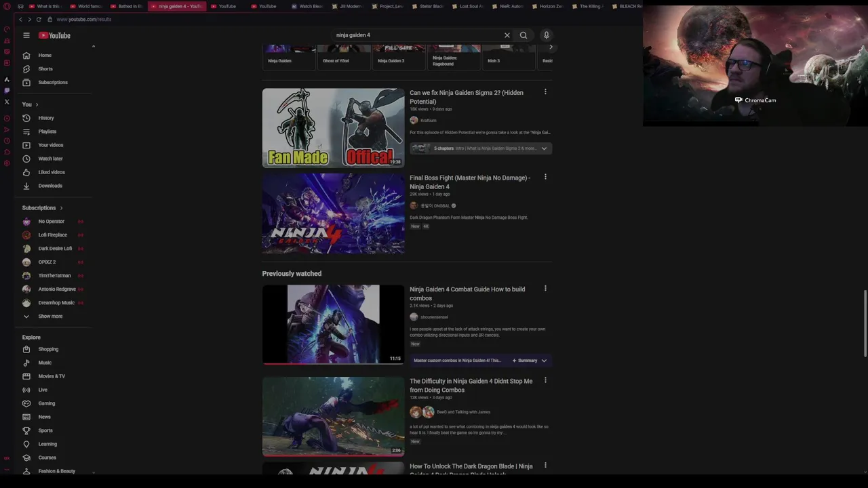Viewport: 868px width, 488px height.
Task: Open the Ninja Gaiden 4 boss fight thumbnail
Action: click(333, 213)
